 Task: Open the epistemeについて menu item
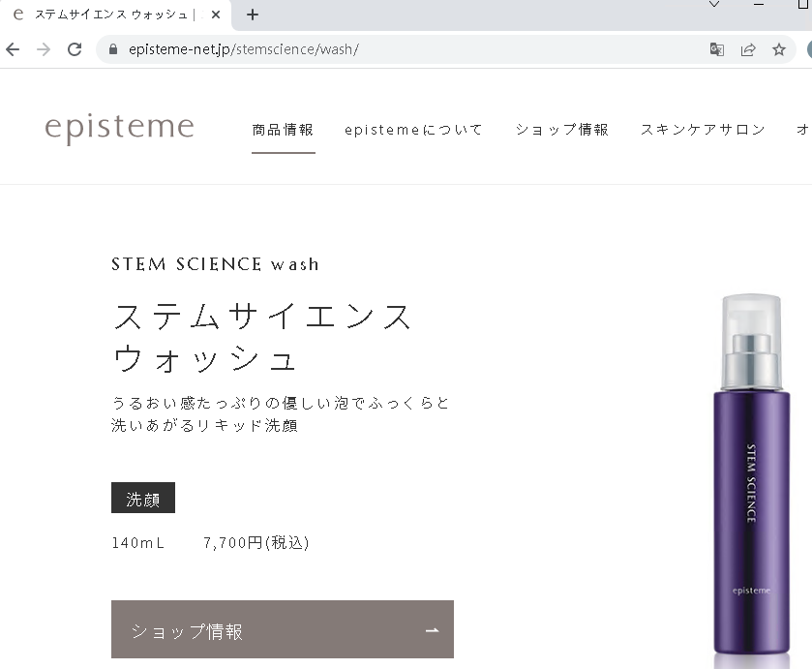(413, 130)
